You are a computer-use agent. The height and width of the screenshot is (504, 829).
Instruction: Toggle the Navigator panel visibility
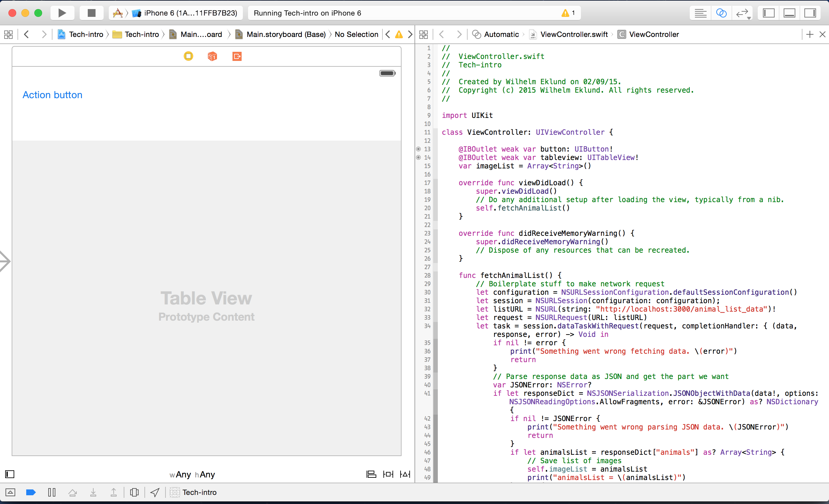[x=768, y=13]
